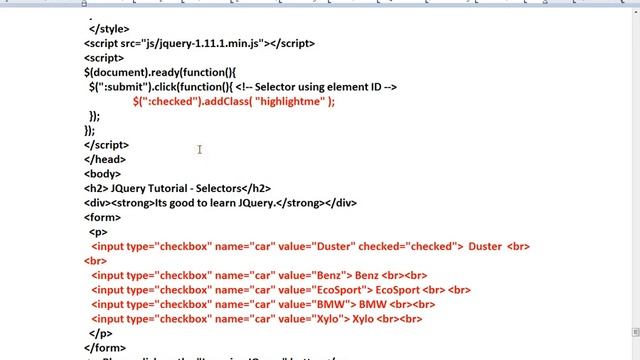Click the "</head>" tag line
This screenshot has width=640, height=360.
[105, 160]
